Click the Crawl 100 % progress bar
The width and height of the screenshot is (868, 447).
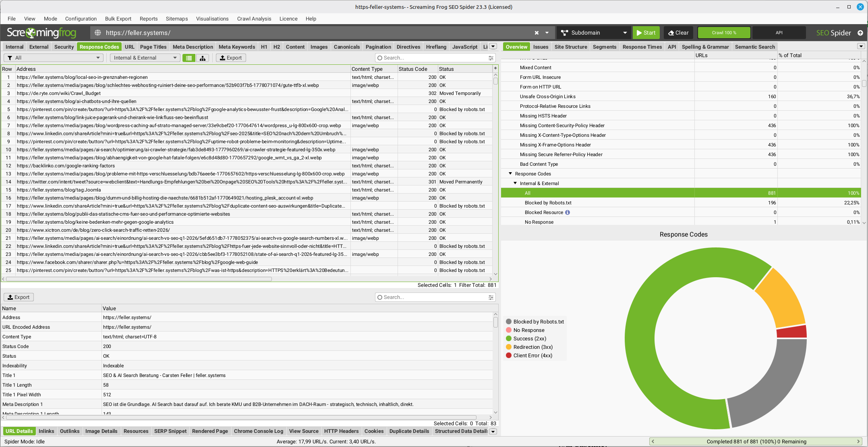pos(724,33)
